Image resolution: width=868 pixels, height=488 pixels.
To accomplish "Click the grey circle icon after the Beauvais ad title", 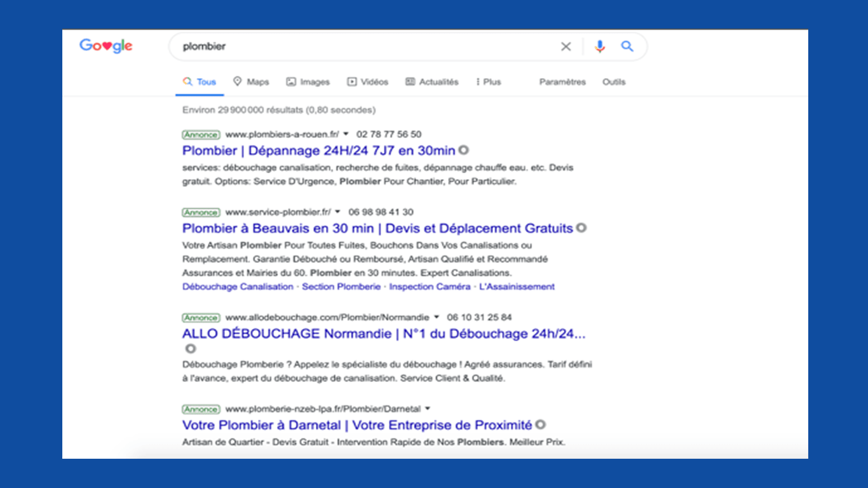I will pyautogui.click(x=581, y=228).
